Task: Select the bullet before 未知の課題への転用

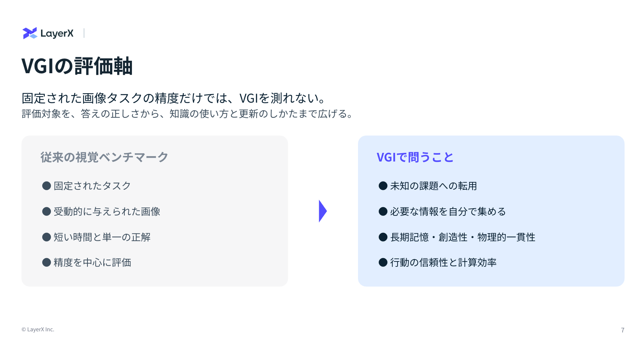Action: pyautogui.click(x=383, y=186)
